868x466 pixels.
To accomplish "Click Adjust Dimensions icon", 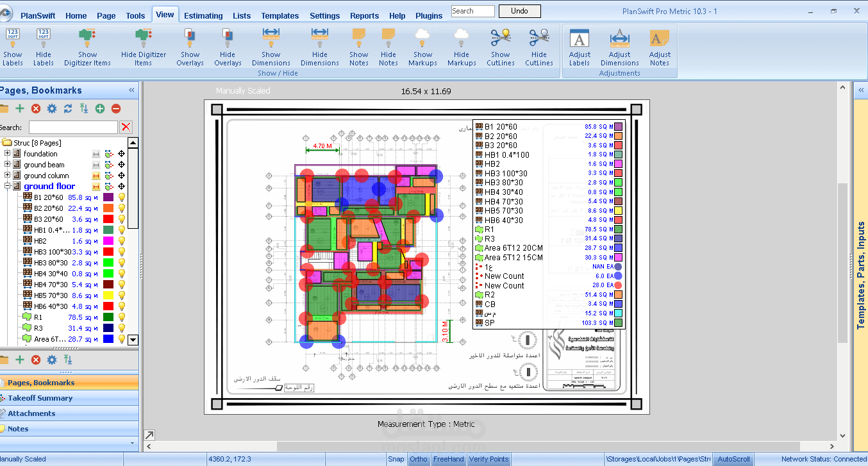I will 620,38.
